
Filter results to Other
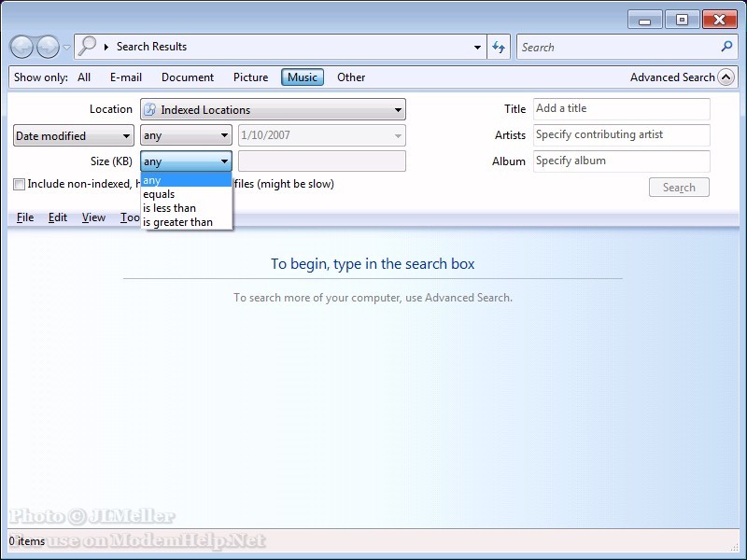click(351, 77)
